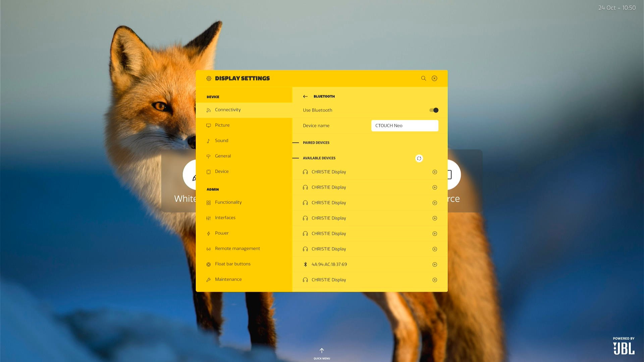Viewport: 644px width, 362px height.
Task: Click the Device tablet icon in sidebar
Action: coord(208,172)
